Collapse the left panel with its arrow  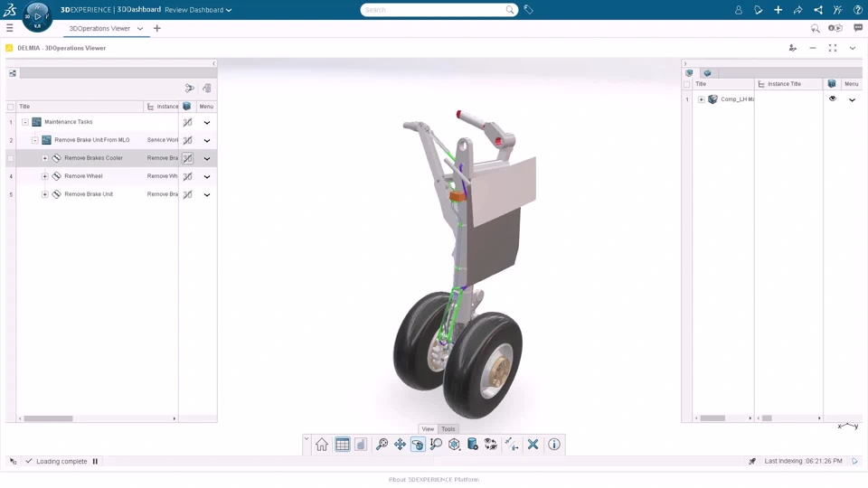213,63
